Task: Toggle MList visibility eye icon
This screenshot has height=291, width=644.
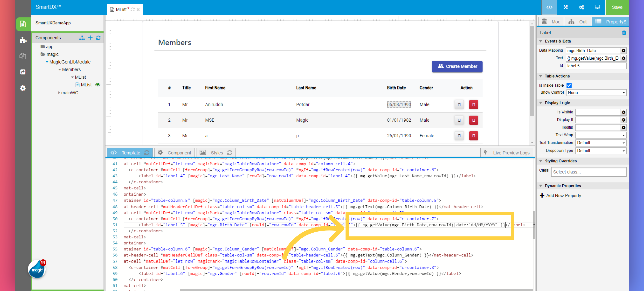Action: [x=98, y=85]
